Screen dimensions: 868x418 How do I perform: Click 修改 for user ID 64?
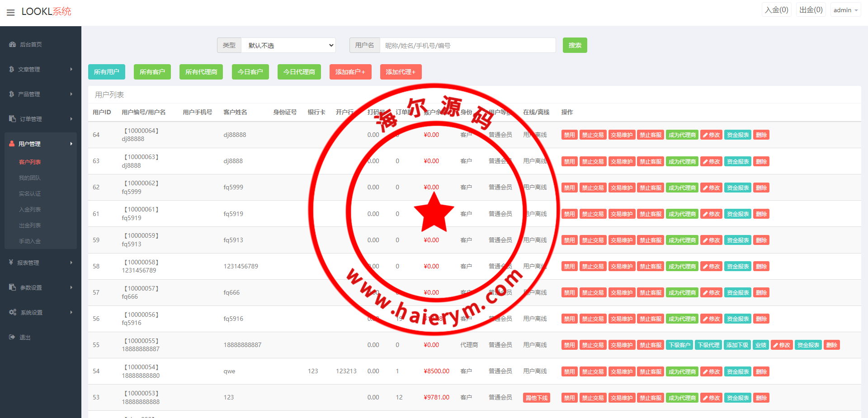click(711, 135)
